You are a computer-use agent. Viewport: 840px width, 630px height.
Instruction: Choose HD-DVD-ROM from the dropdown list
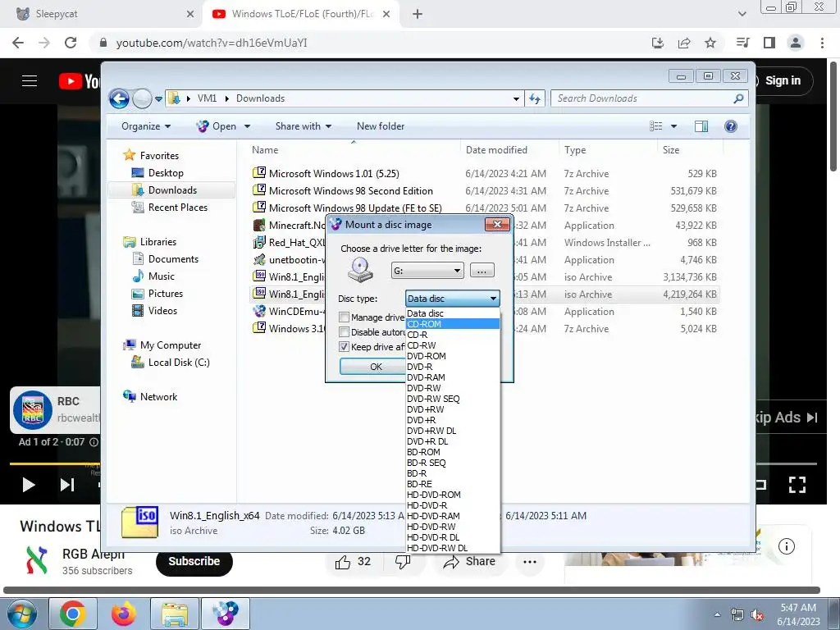[x=453, y=495]
